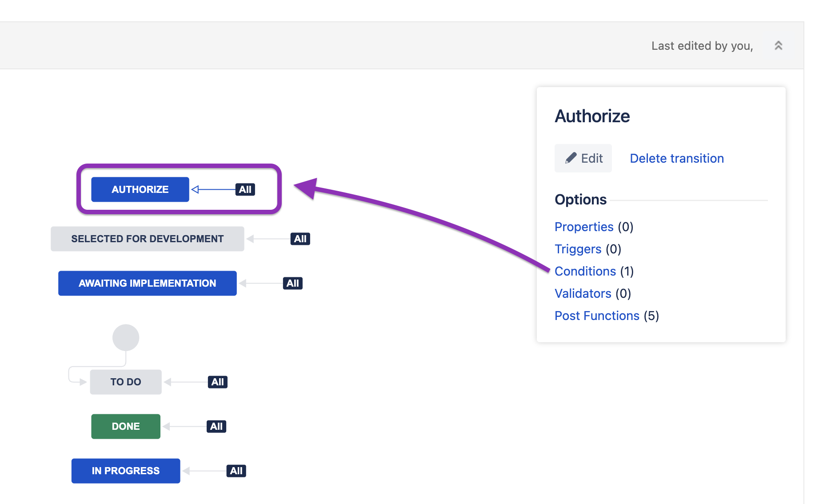Click the Edit pencil button
This screenshot has width=823, height=504.
(x=583, y=158)
